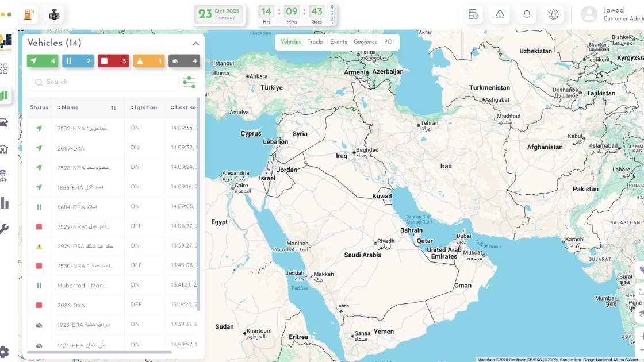
Task: Switch to the Geofence tab
Action: pyautogui.click(x=365, y=42)
